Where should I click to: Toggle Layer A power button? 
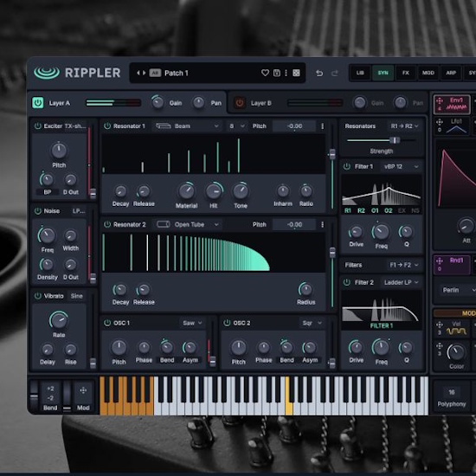click(38, 103)
